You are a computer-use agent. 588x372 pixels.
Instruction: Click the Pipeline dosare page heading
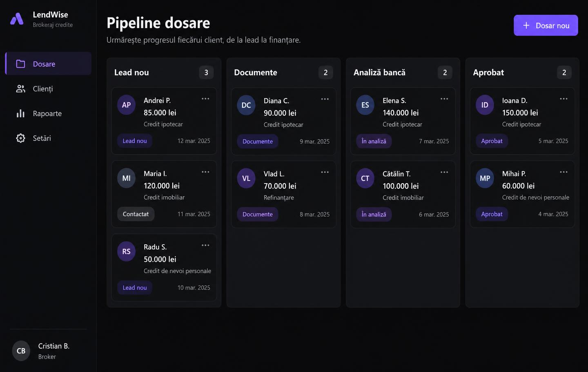158,23
